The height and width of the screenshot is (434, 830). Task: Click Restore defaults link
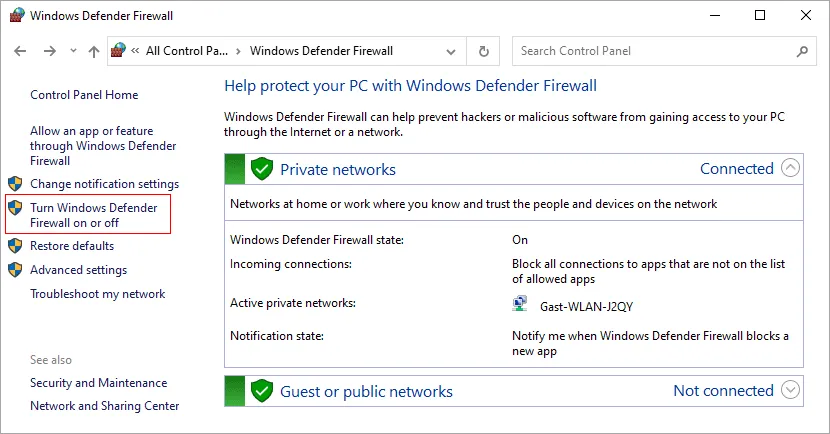[72, 246]
